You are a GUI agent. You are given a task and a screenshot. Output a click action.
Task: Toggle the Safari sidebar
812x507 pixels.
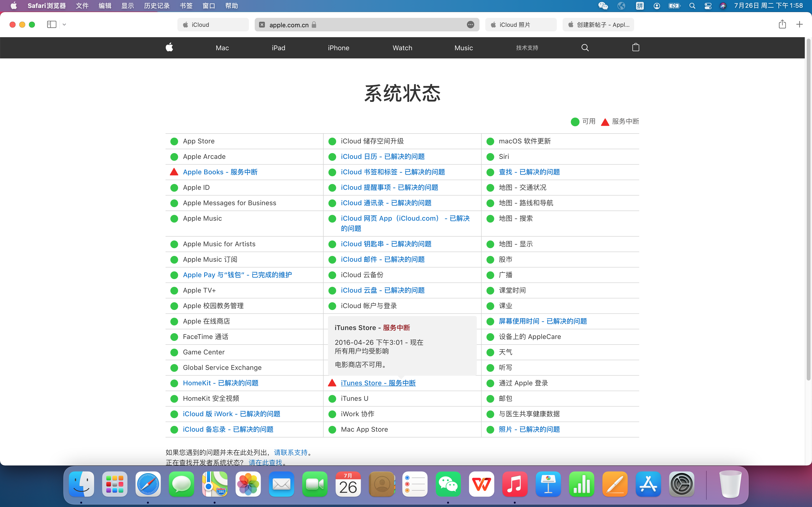tap(51, 24)
